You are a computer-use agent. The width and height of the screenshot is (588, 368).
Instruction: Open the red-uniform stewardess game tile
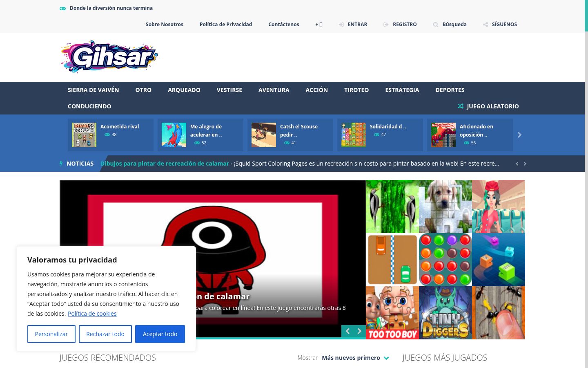pyautogui.click(x=499, y=206)
